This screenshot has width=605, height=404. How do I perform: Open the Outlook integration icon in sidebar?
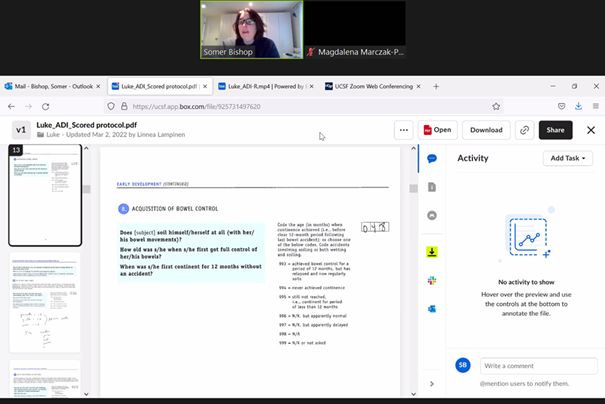432,309
